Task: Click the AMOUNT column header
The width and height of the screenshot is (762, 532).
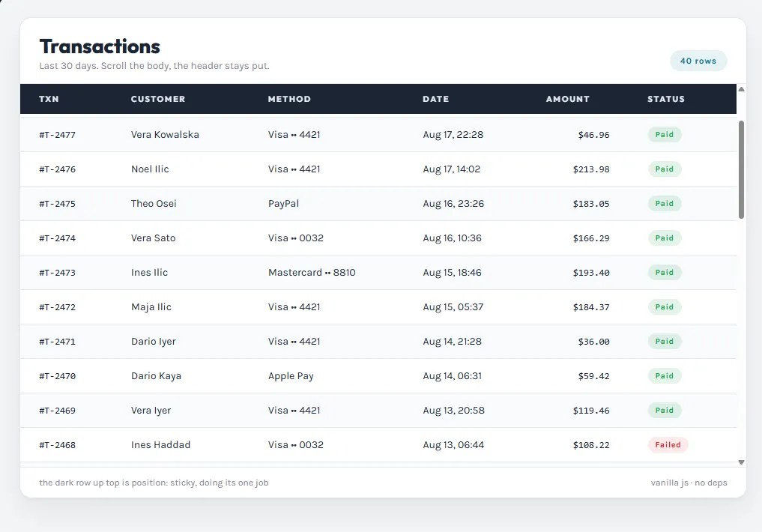Action: point(568,99)
